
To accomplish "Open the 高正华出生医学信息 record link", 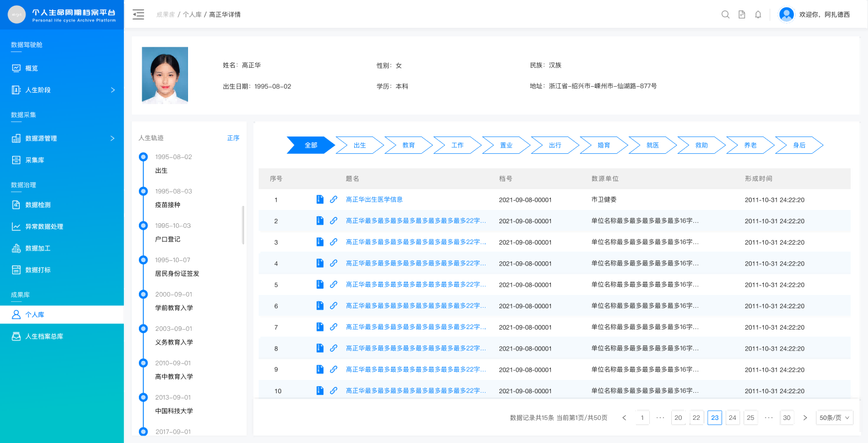I will click(374, 200).
